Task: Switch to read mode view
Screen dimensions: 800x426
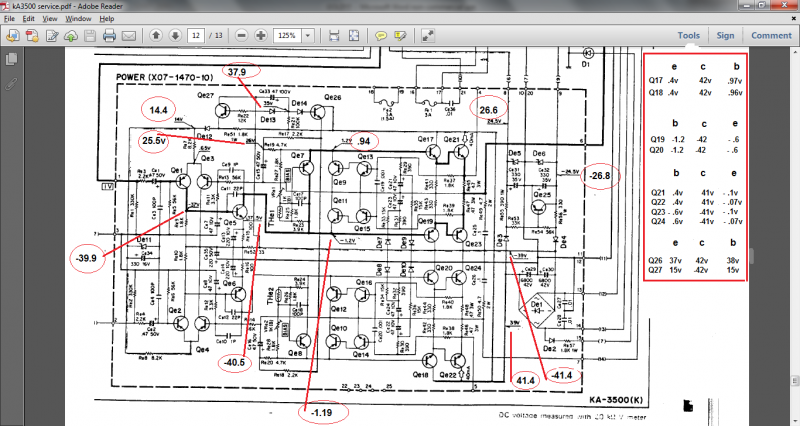Action: point(428,36)
